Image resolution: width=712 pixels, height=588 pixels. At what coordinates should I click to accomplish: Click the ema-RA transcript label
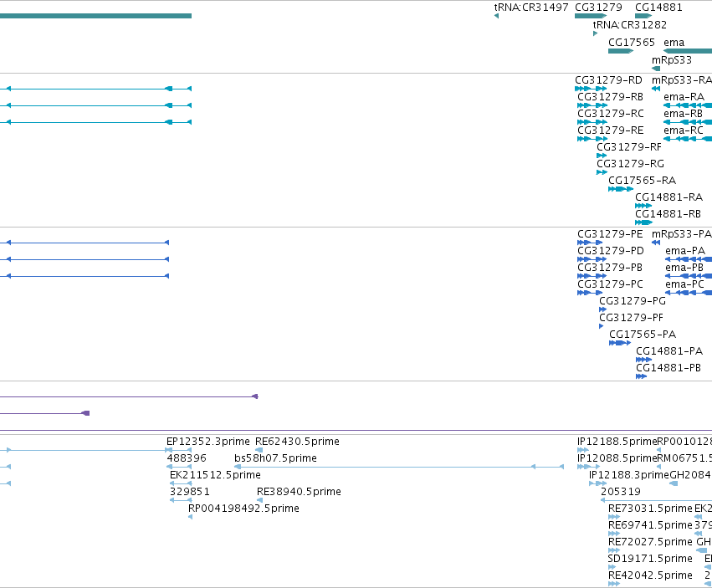[x=684, y=97]
